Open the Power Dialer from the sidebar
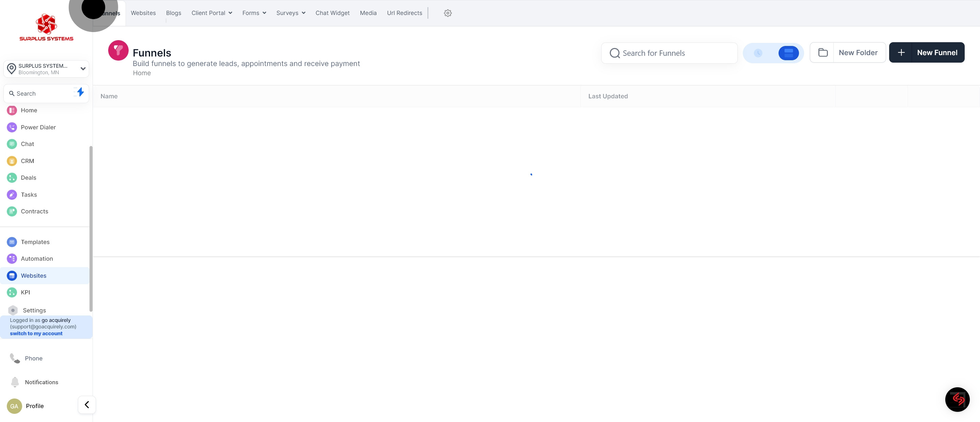This screenshot has width=980, height=422. 38,127
